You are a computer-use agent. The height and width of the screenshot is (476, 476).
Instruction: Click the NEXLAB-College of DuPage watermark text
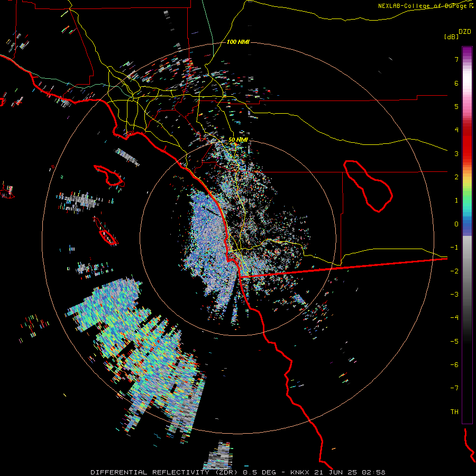pyautogui.click(x=425, y=6)
